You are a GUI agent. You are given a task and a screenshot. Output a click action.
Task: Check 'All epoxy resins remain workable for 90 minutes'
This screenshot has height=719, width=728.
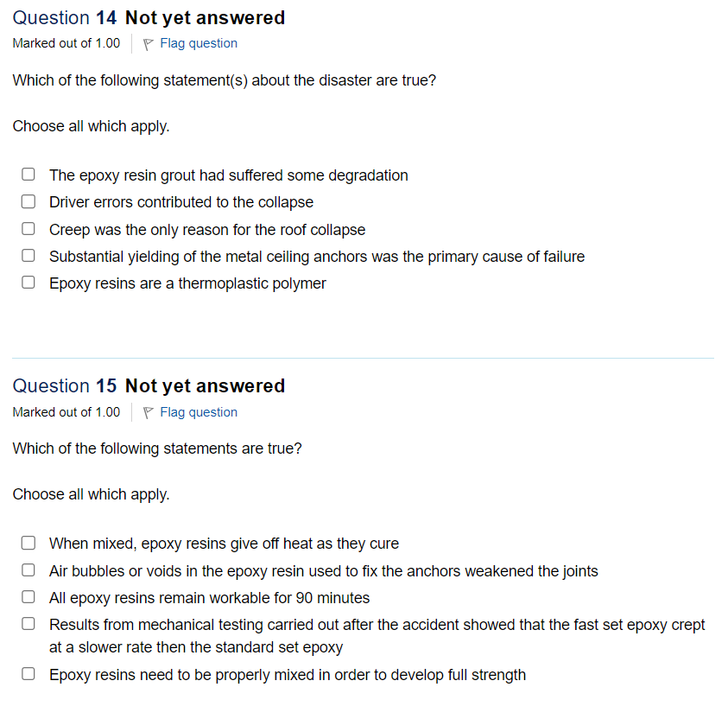[x=28, y=596]
